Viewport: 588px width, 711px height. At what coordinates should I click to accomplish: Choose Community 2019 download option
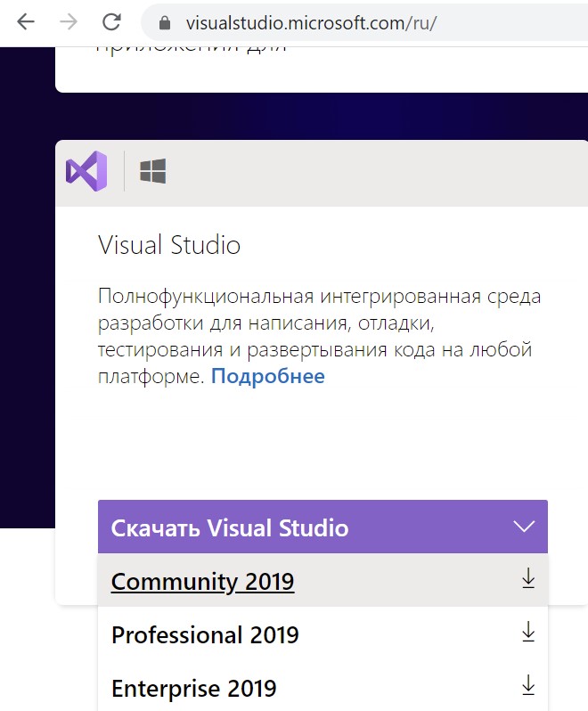tap(323, 580)
